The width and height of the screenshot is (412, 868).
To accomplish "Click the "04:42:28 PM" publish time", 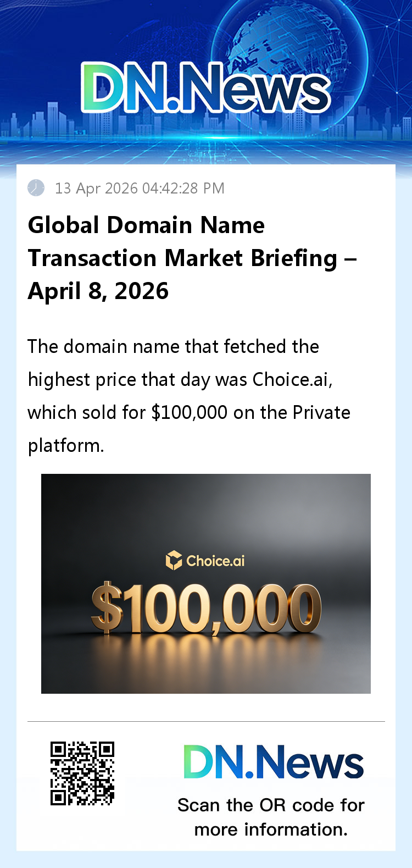I will [183, 189].
